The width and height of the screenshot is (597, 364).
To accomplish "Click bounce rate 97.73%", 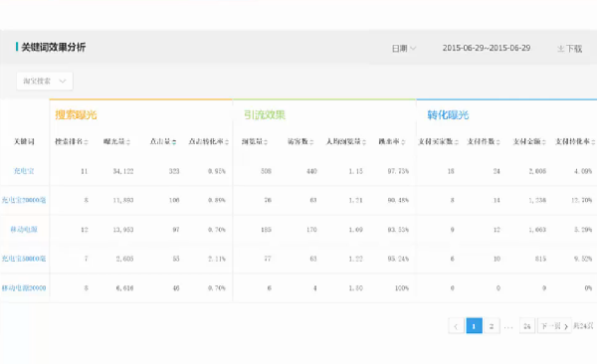I will pyautogui.click(x=398, y=171).
